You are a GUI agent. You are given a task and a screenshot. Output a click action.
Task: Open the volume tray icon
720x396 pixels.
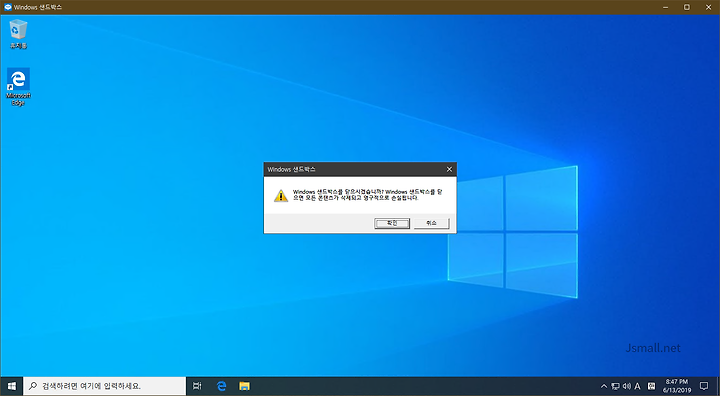click(627, 386)
